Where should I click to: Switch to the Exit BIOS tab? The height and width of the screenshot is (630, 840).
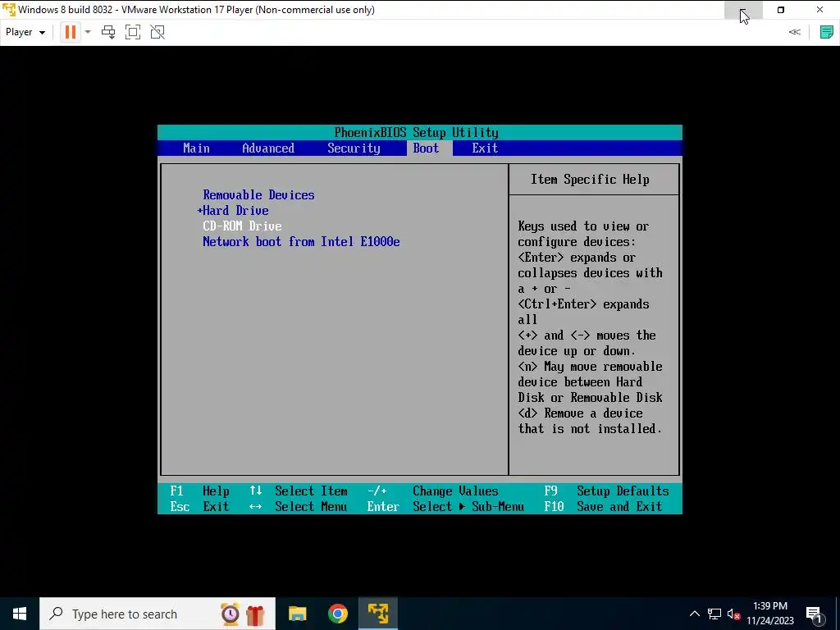pos(485,148)
